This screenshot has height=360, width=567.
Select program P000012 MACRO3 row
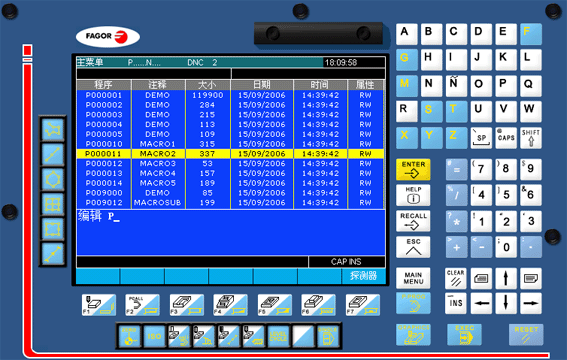pyautogui.click(x=230, y=163)
